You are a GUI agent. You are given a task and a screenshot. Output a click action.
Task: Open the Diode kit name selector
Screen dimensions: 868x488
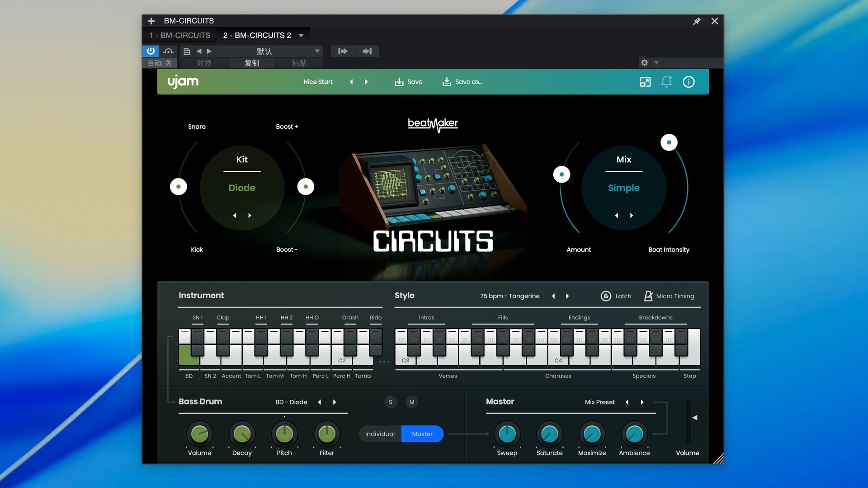(x=242, y=188)
